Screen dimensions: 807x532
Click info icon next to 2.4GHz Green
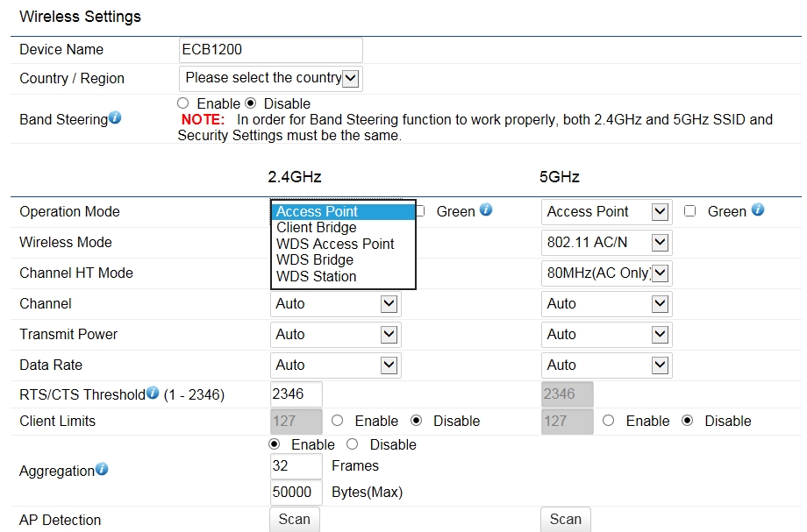point(486,210)
